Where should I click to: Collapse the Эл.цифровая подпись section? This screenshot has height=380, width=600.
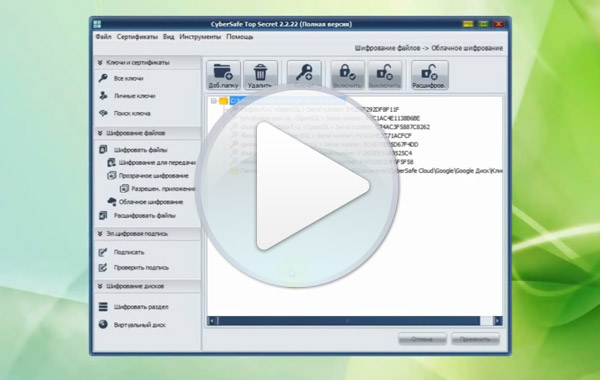click(x=100, y=233)
